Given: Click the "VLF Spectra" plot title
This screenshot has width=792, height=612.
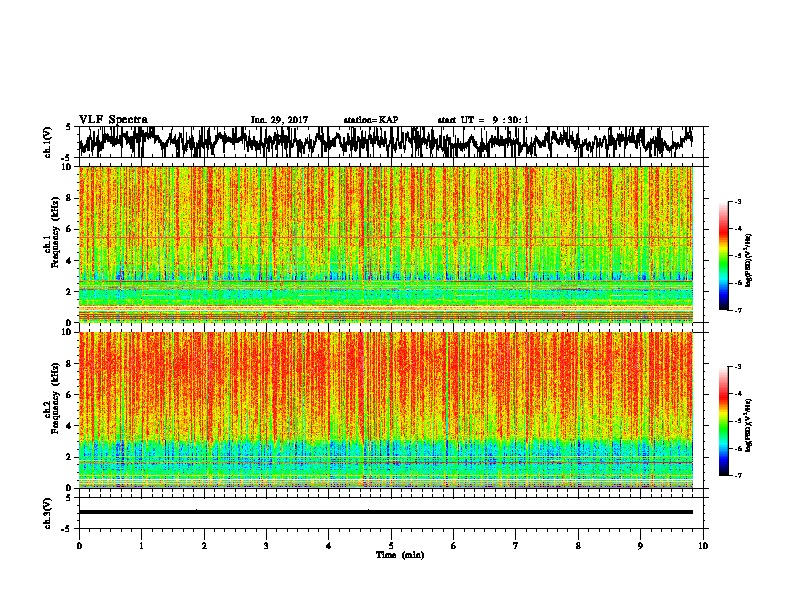Looking at the screenshot, I should coord(113,120).
